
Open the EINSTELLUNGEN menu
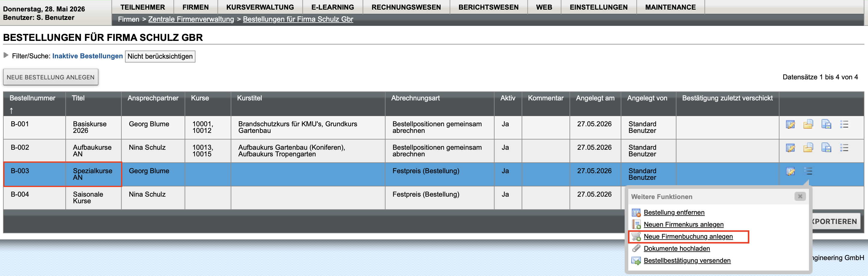pyautogui.click(x=598, y=7)
